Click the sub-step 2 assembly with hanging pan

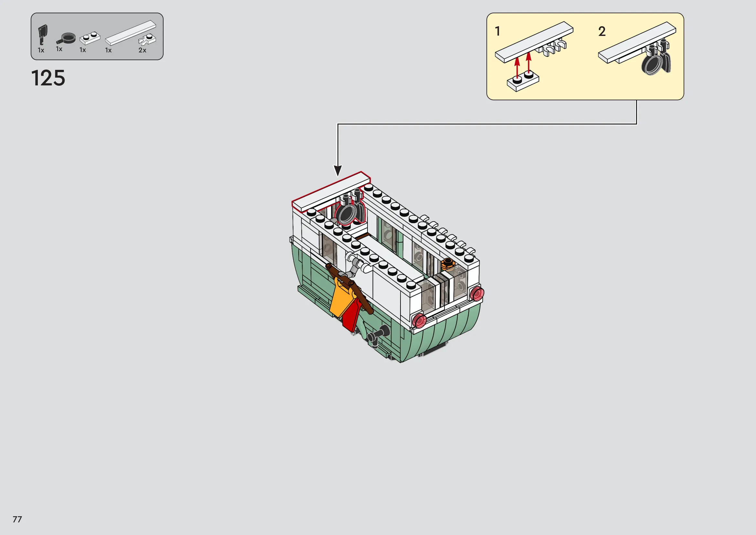(637, 49)
